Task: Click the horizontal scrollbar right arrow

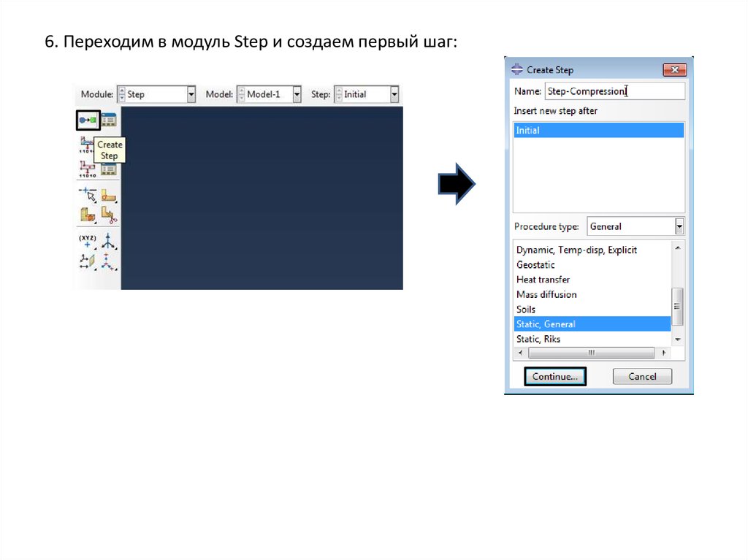Action: [x=664, y=353]
